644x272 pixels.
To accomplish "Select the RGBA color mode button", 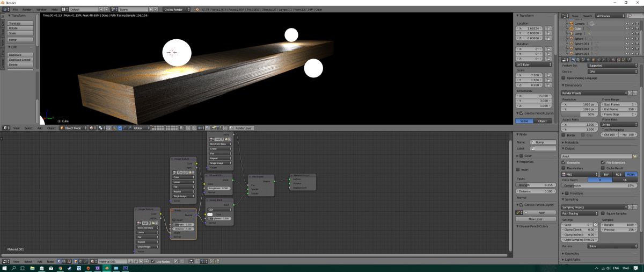I will (631, 174).
